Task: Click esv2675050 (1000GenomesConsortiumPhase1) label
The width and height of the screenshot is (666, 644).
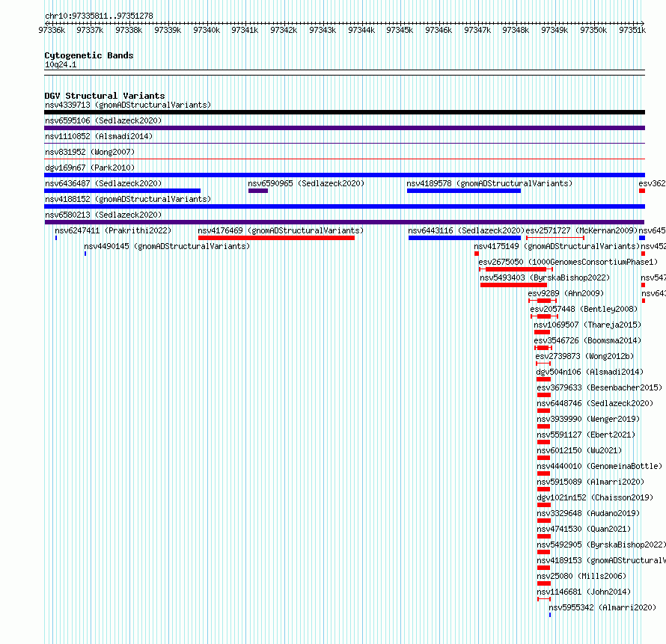Action: click(x=568, y=262)
